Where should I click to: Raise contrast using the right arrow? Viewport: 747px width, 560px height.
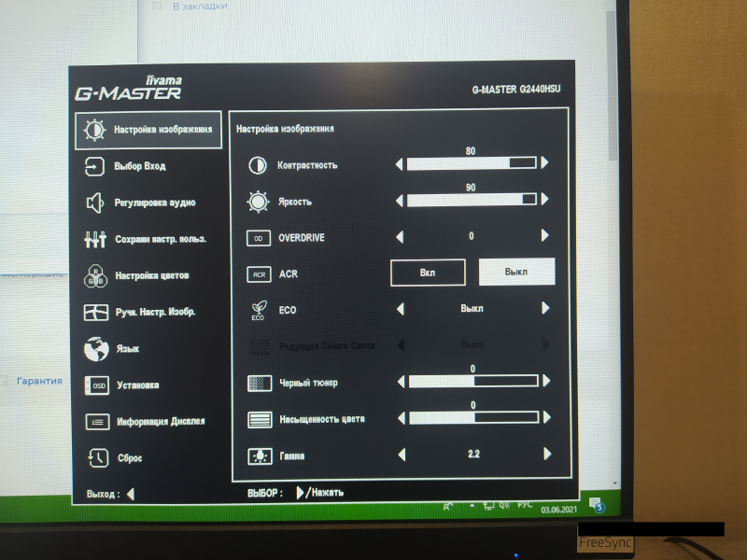(545, 162)
